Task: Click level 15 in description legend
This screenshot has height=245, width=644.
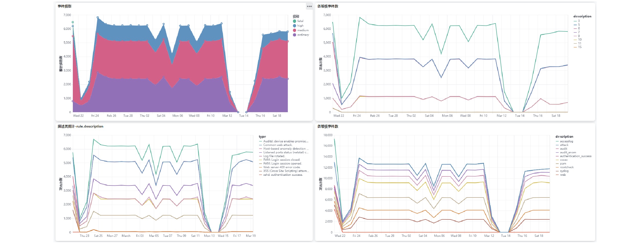Action: [580, 47]
